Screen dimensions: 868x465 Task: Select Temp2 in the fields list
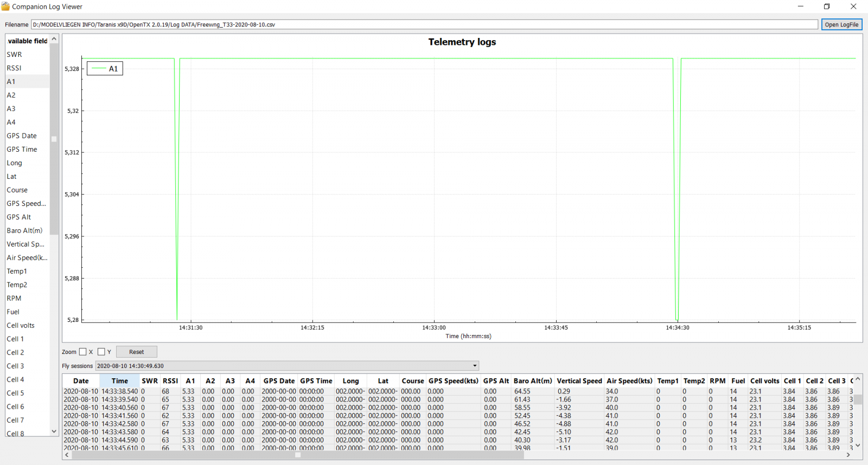[x=27, y=285]
